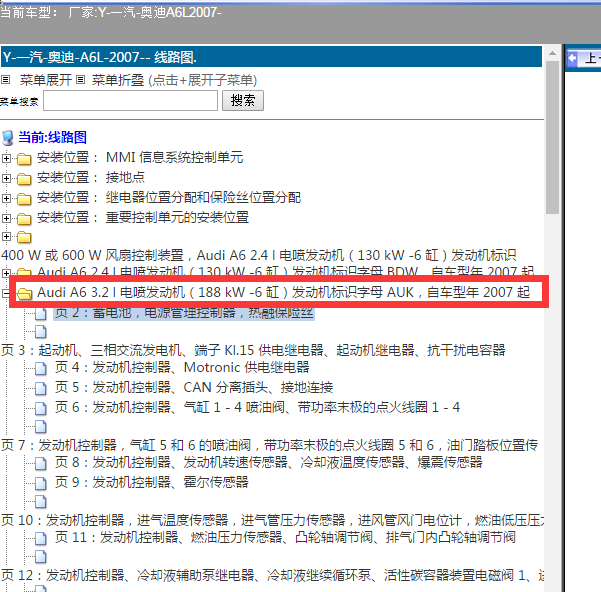Open 页 12: 冷却液辅助泵继电器 page
This screenshot has height=592, width=601.
tap(272, 576)
